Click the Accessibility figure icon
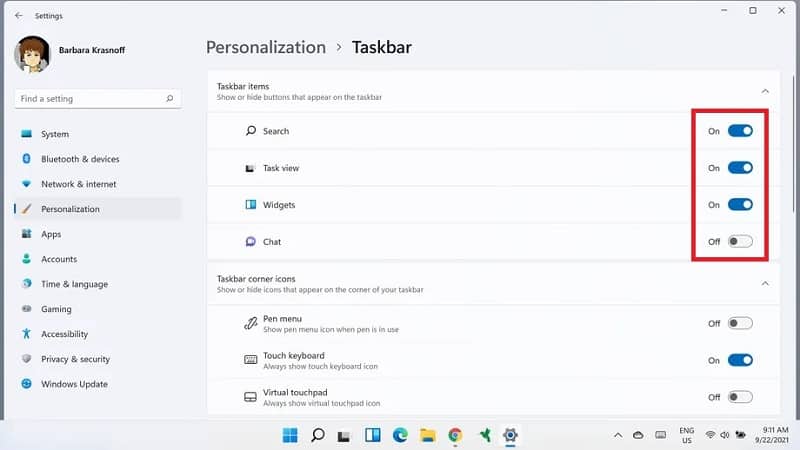800x450 pixels. coord(27,334)
